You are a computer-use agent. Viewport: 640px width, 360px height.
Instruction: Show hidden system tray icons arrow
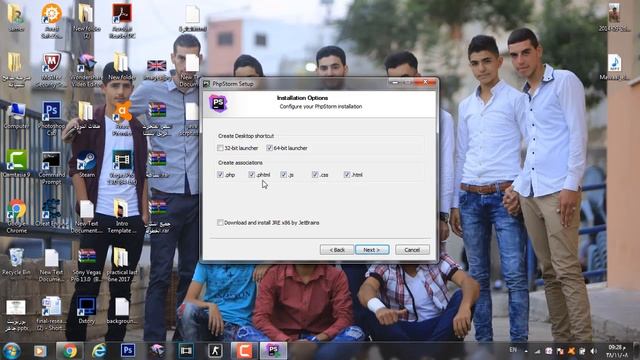coord(526,351)
